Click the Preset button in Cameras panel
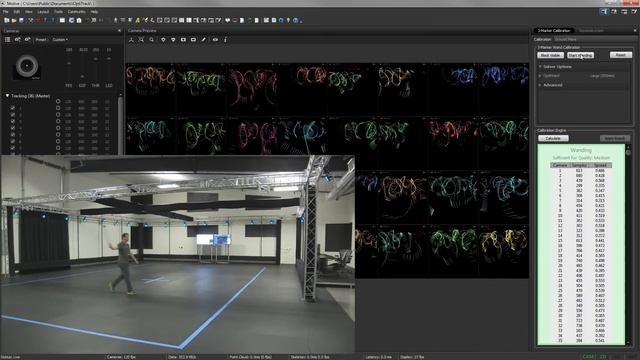The height and width of the screenshot is (360, 640). tap(41, 40)
